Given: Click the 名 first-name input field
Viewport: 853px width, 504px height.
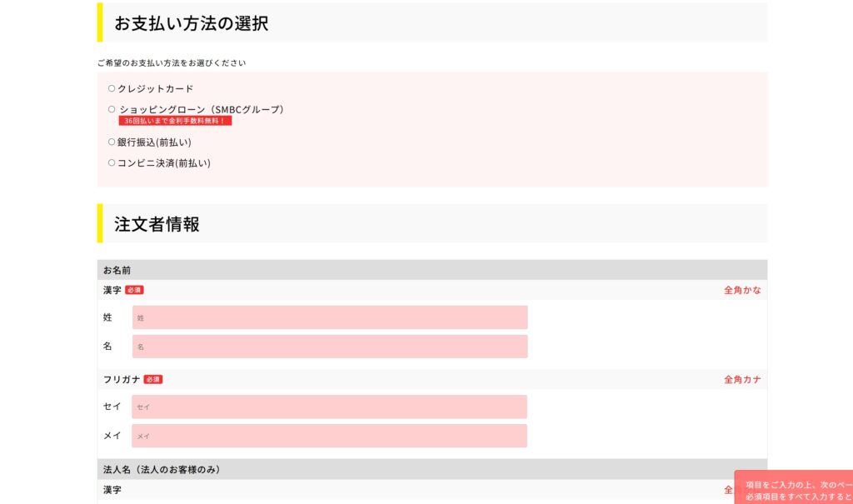Looking at the screenshot, I should (x=330, y=347).
